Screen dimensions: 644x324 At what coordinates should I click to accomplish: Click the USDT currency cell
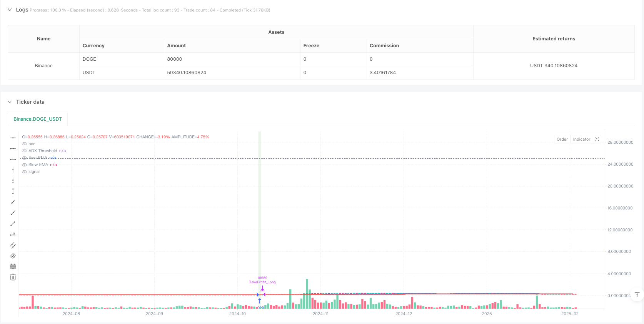(122, 73)
